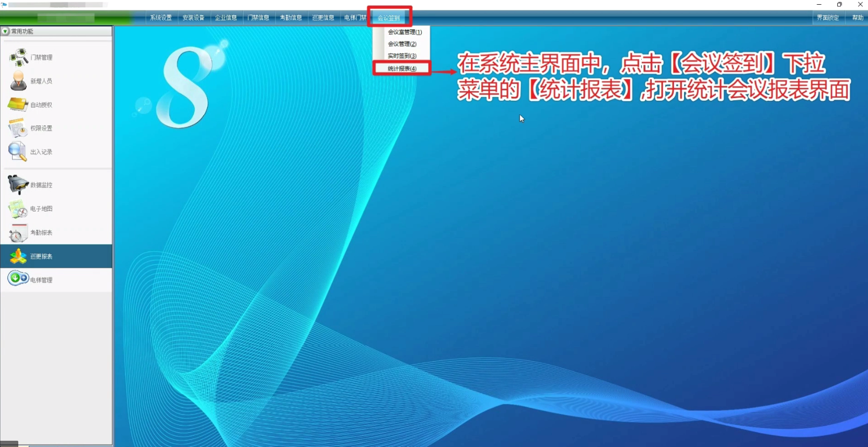Choose 实时签到(3) in the menu
The height and width of the screenshot is (447, 868).
[x=402, y=56]
